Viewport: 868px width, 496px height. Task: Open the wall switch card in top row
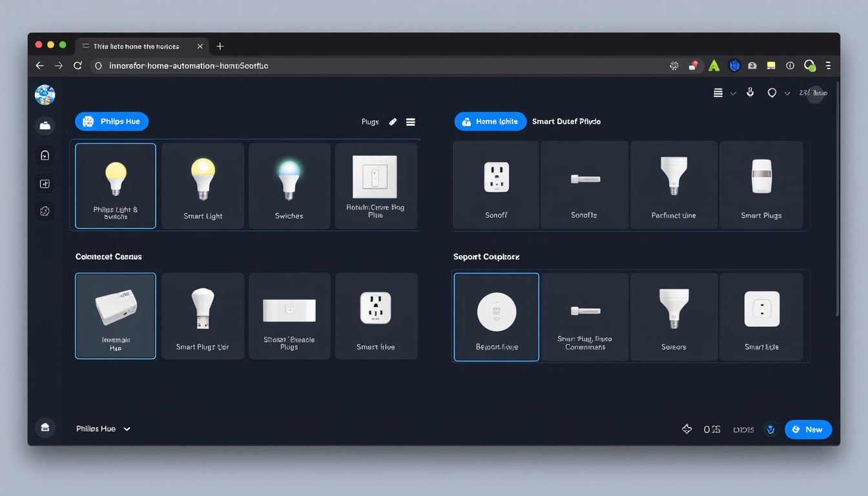click(376, 186)
